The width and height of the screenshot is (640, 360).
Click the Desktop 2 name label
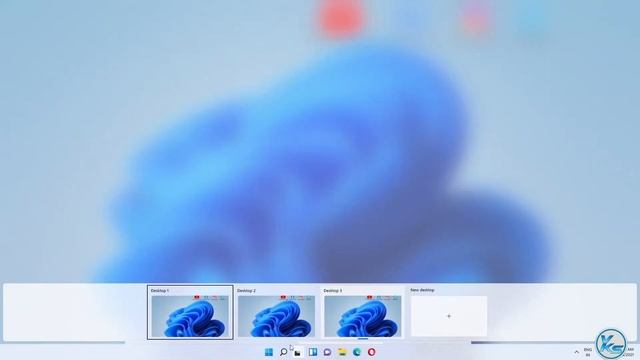tap(246, 291)
